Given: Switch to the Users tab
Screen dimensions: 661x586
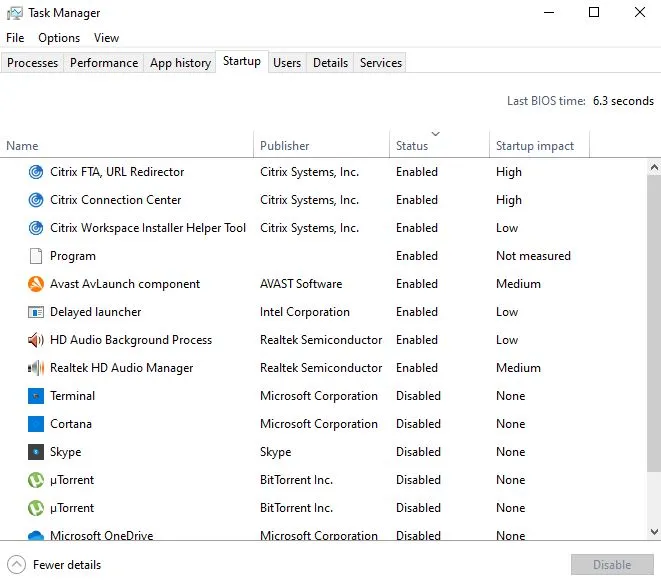Looking at the screenshot, I should tap(287, 63).
